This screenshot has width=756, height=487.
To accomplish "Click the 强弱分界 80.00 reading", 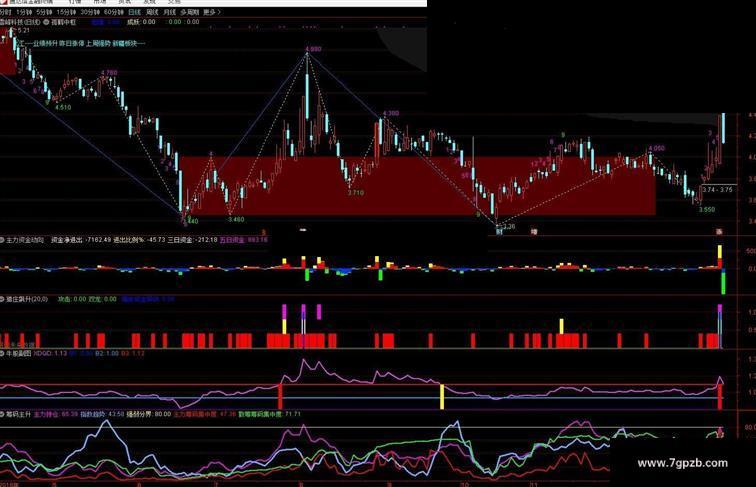I will coord(148,414).
